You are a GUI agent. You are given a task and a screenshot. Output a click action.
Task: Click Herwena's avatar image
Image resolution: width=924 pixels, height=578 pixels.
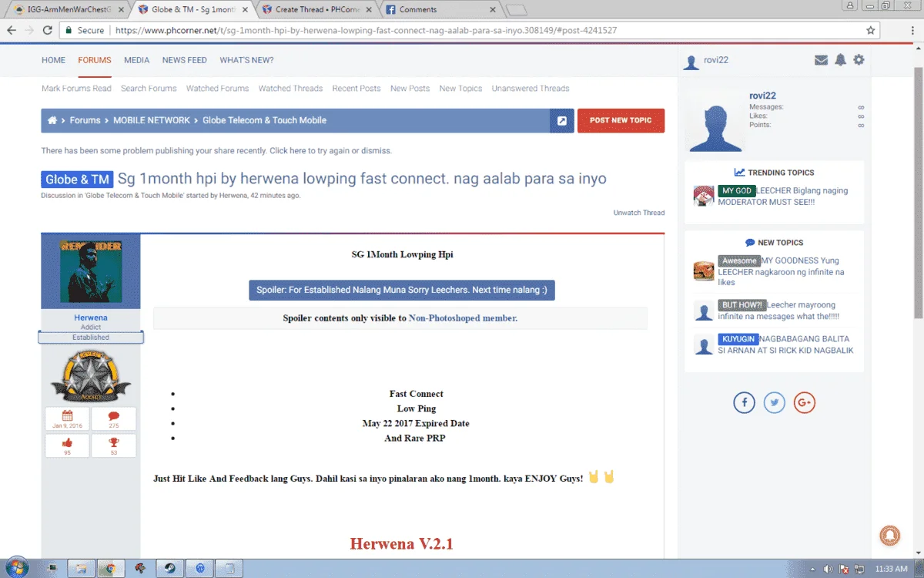click(91, 271)
